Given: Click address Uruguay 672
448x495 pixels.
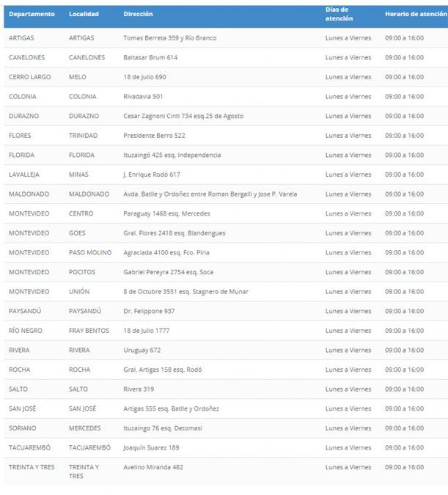Looking at the screenshot, I should 142,350.
